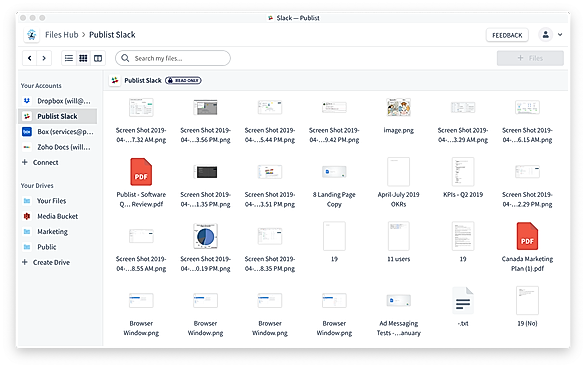
Task: Open the Dropbox account in sidebar
Action: (58, 101)
